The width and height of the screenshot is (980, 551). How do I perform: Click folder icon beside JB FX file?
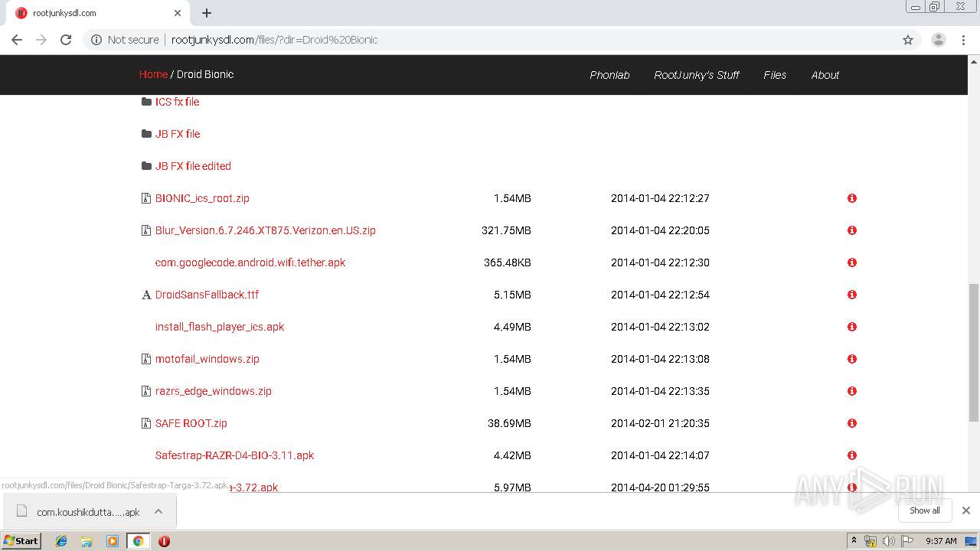point(146,134)
